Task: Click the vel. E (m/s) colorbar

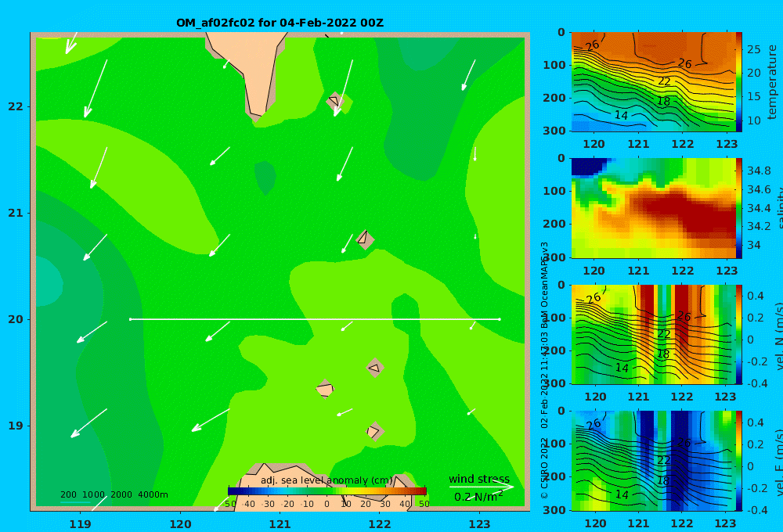Action: (738, 461)
